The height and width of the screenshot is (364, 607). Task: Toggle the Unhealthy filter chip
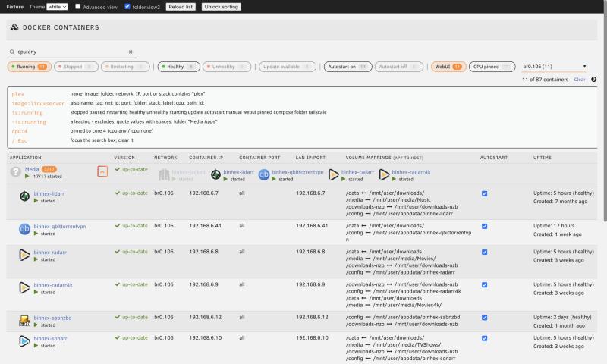[x=226, y=67]
